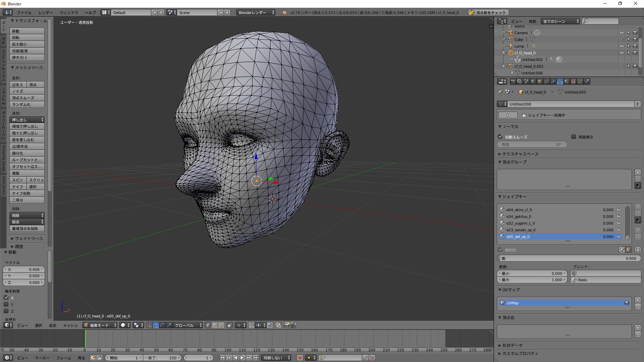Screen dimensions: 644x362
Task: Open the 編集モード mode dropdown
Action: (100, 325)
